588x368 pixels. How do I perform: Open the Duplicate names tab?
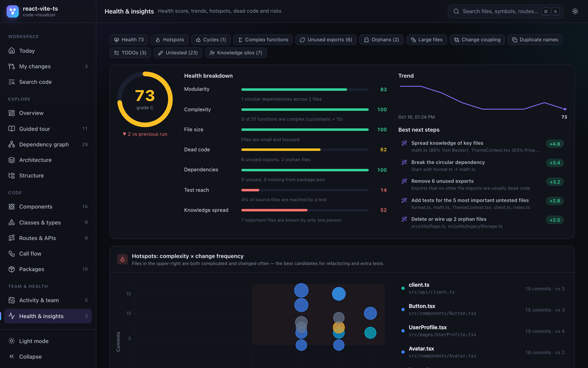(535, 40)
